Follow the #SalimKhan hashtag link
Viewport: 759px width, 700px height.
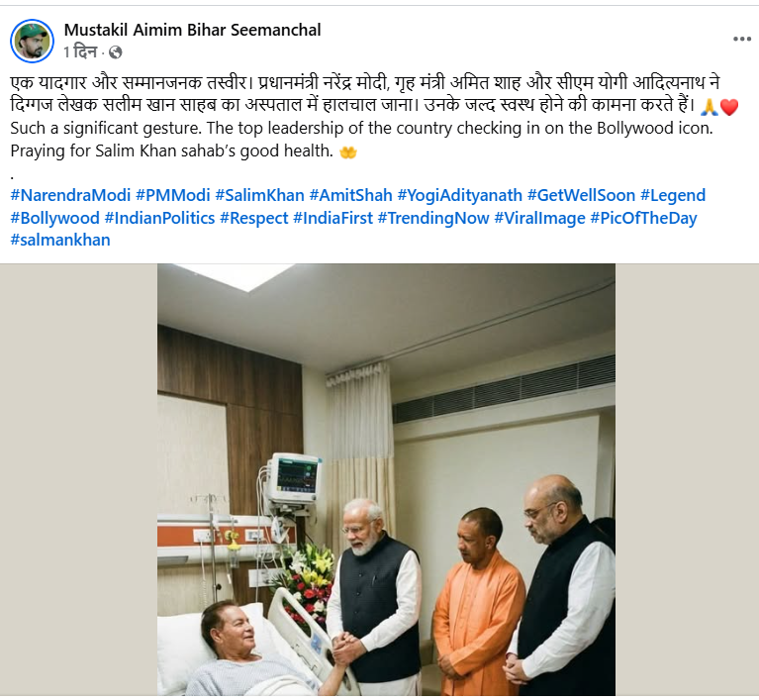tap(260, 195)
